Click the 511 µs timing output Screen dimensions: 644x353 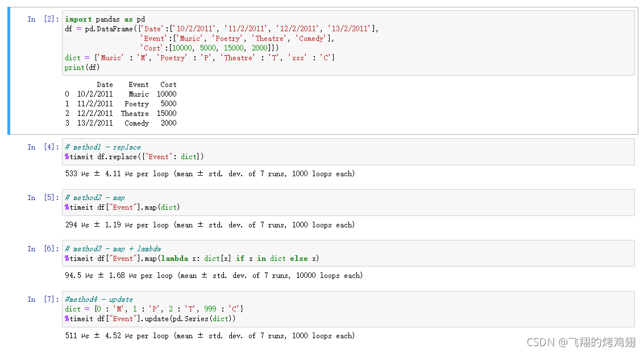[210, 336]
